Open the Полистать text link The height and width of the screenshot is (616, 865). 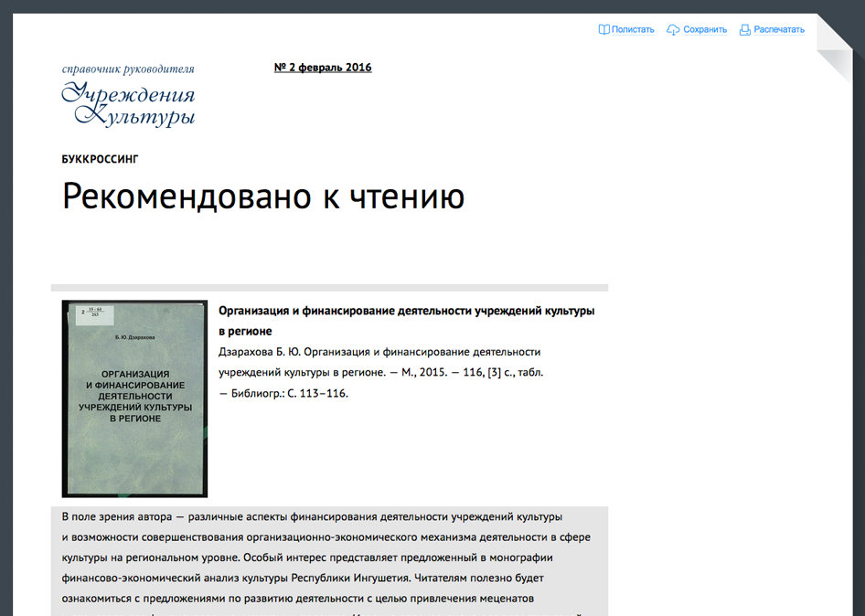tap(633, 29)
